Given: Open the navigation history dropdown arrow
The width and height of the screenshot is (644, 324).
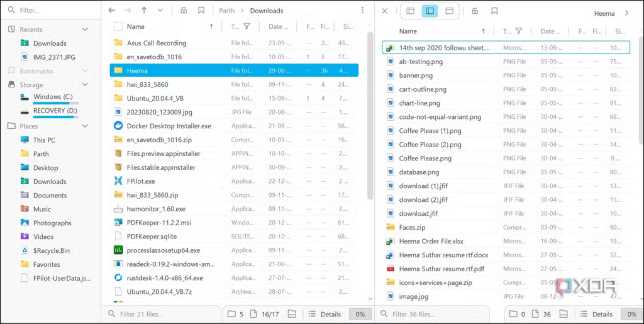Looking at the screenshot, I should [160, 11].
